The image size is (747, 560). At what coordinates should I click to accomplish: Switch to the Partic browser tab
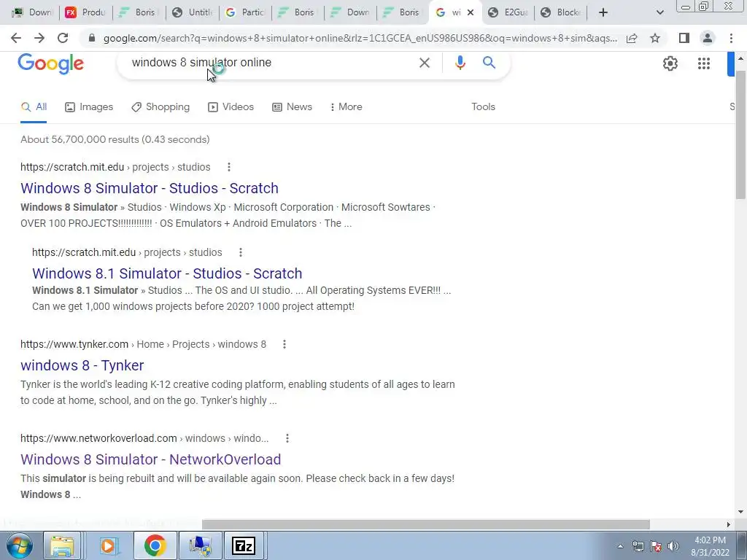tap(245, 12)
